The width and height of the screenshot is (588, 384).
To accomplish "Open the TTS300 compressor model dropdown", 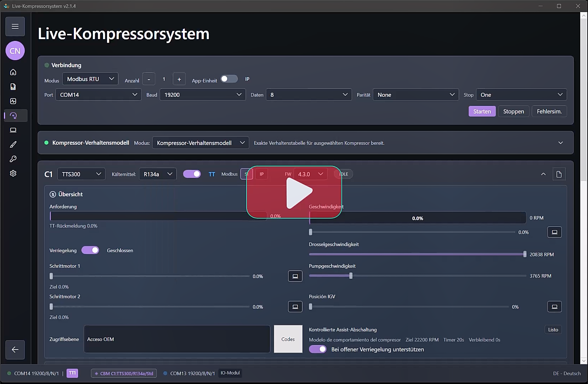I will 81,174.
